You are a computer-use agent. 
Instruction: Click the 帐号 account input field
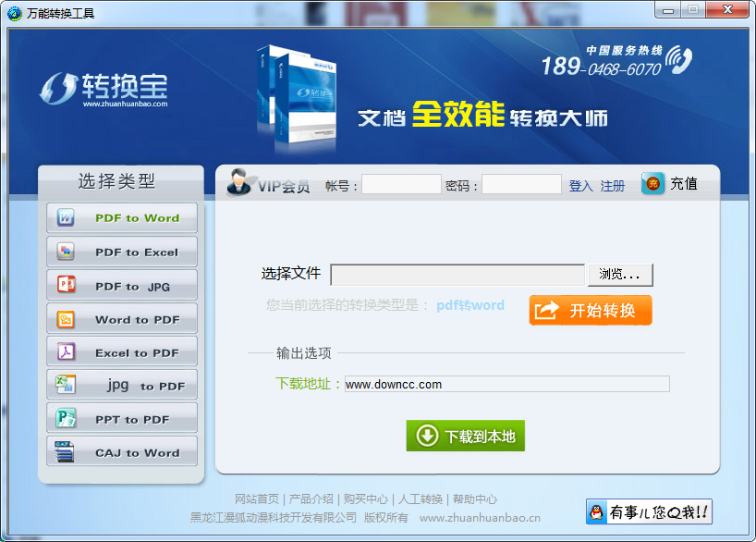[401, 183]
